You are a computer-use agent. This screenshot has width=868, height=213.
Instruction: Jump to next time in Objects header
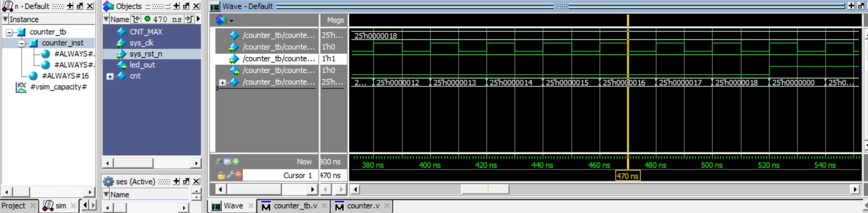point(188,19)
